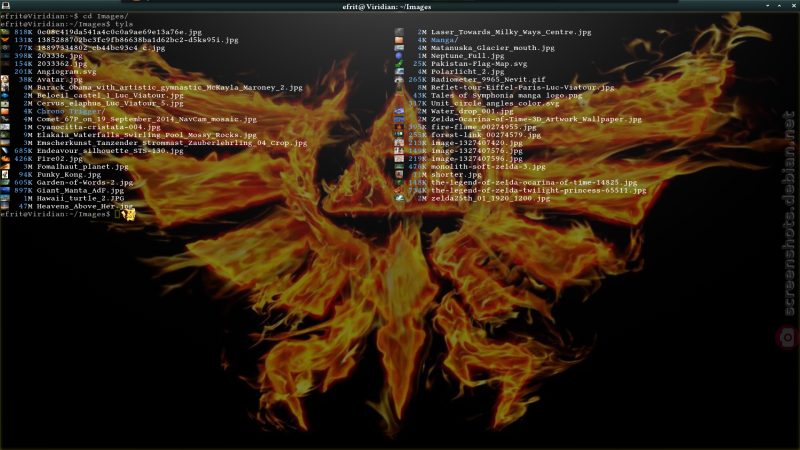This screenshot has width=800, height=450.
Task: Select the file name Heavens_Above_Her.jpg
Action: click(85, 206)
